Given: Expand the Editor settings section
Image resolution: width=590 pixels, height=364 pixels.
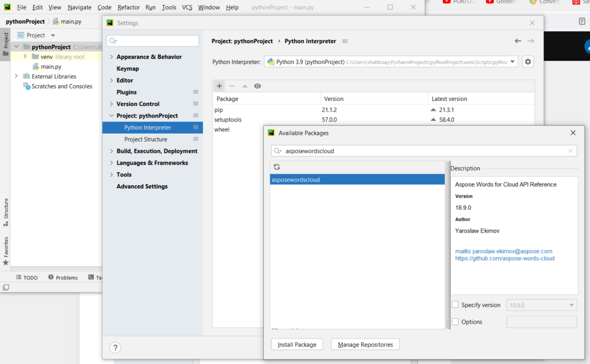Looking at the screenshot, I should (111, 81).
